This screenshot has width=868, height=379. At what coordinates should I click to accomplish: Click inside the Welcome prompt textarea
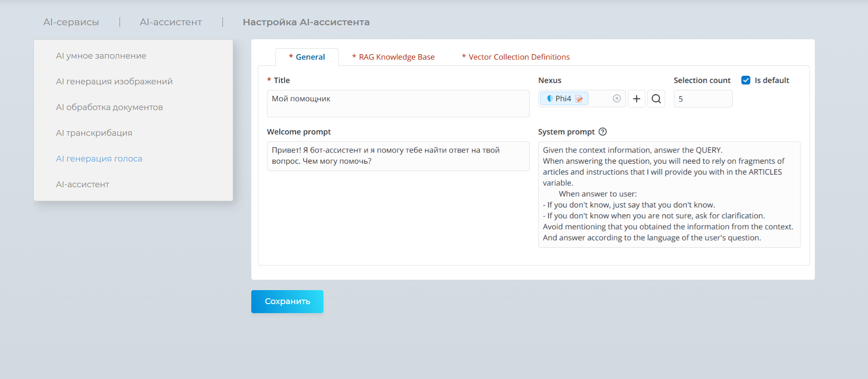(x=398, y=156)
